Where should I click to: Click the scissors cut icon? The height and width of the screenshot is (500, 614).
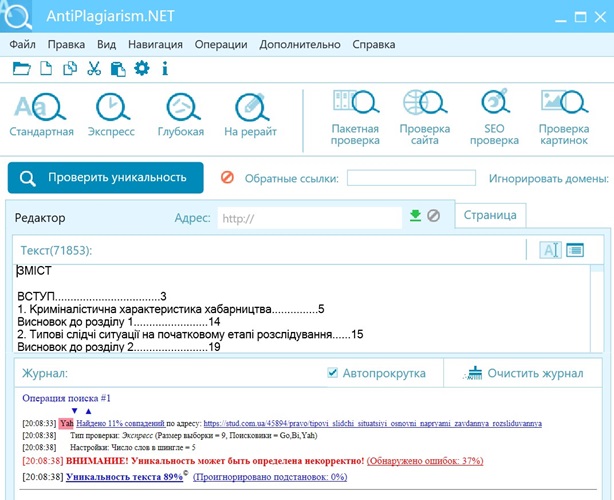point(94,69)
